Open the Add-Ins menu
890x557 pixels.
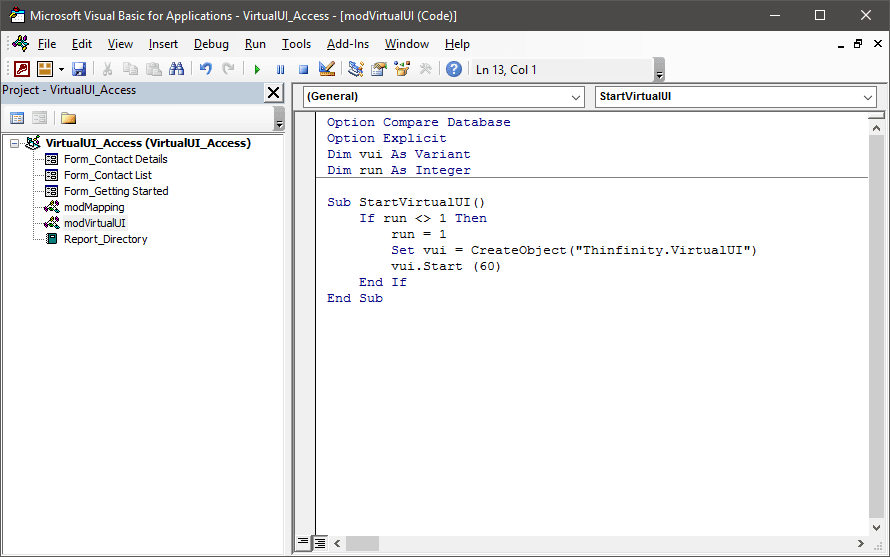[348, 44]
